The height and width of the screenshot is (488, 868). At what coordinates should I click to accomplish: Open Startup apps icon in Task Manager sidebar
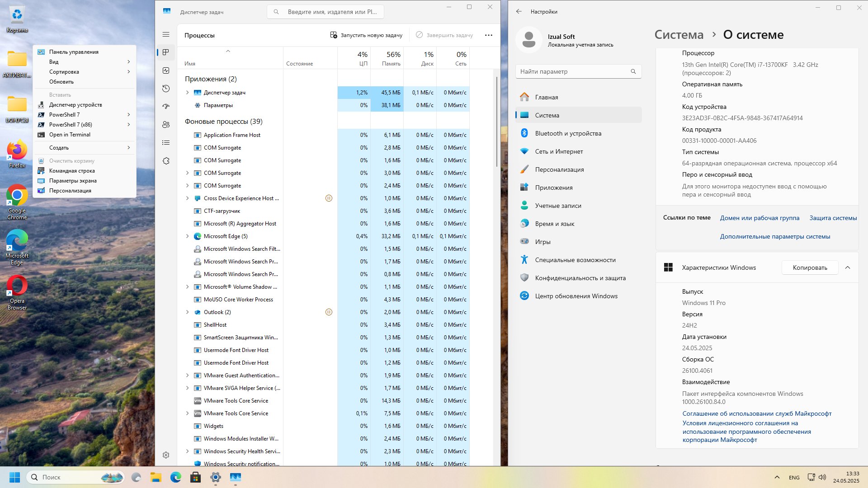pos(166,107)
